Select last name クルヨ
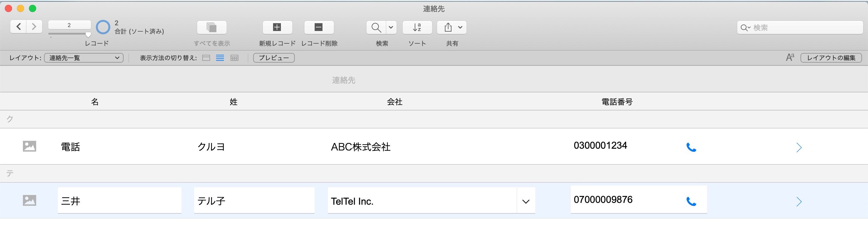 tap(211, 147)
